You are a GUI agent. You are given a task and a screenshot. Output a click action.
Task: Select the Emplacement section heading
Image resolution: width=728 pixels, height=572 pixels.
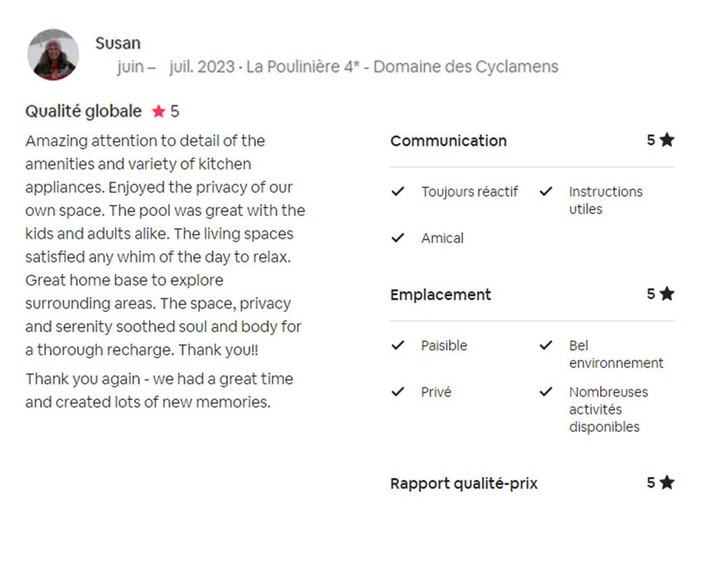(x=440, y=295)
